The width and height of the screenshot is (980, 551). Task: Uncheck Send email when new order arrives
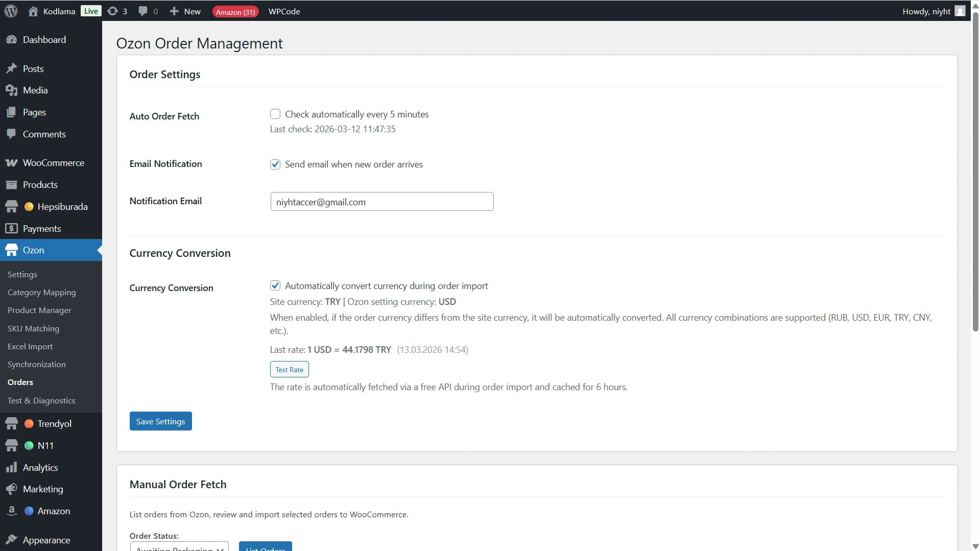(x=275, y=164)
